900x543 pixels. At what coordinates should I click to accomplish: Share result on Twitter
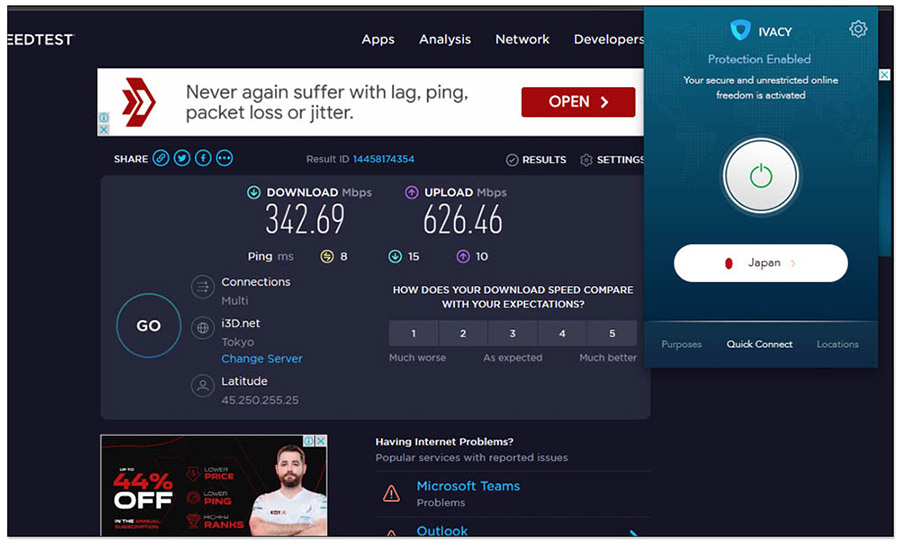[182, 158]
